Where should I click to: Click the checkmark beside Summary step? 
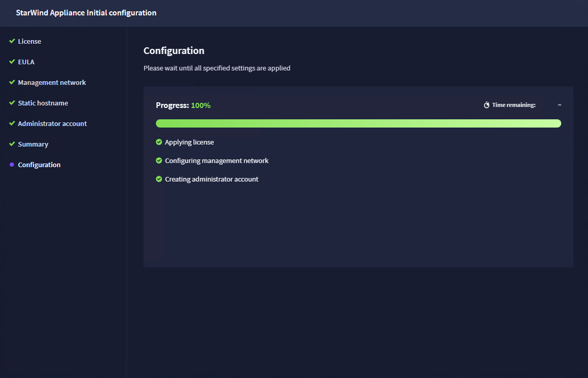click(x=12, y=144)
